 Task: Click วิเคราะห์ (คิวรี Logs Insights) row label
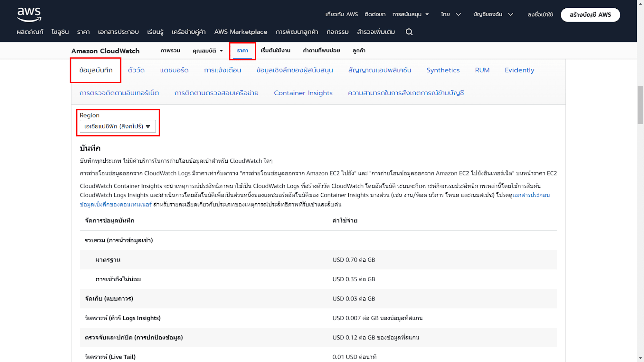123,318
